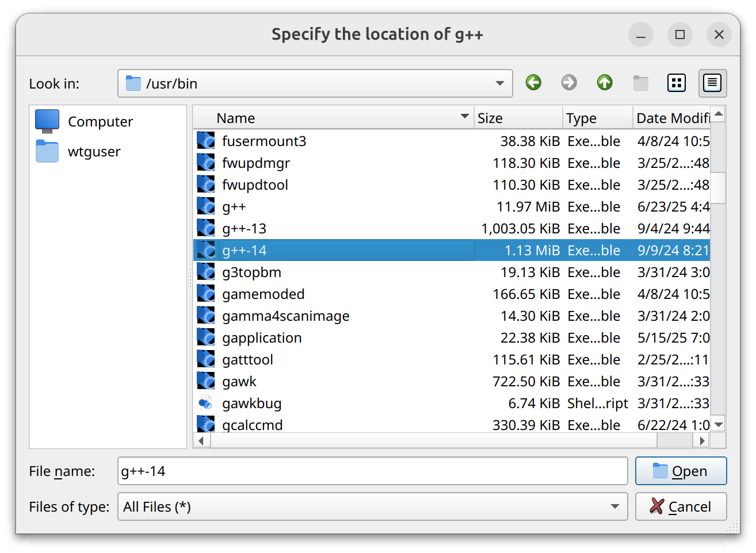The image size is (756, 553).
Task: Click the gawkbug shell script icon
Action: point(206,404)
